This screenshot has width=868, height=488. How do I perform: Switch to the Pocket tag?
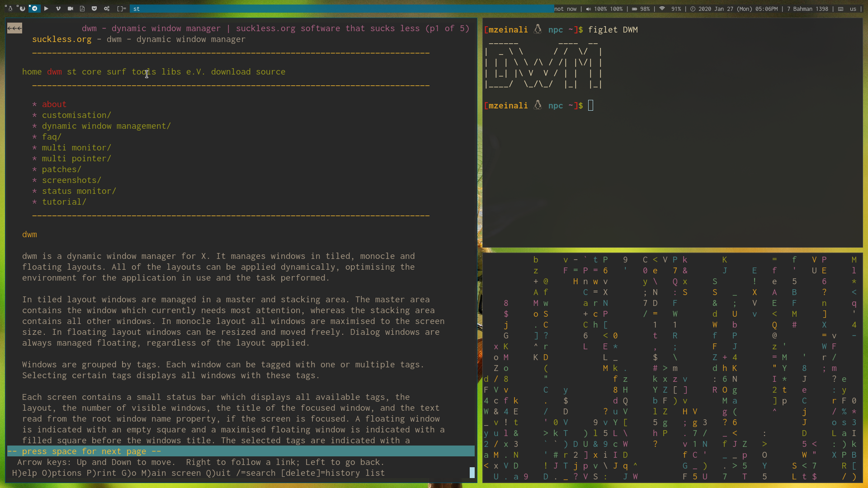pyautogui.click(x=94, y=9)
